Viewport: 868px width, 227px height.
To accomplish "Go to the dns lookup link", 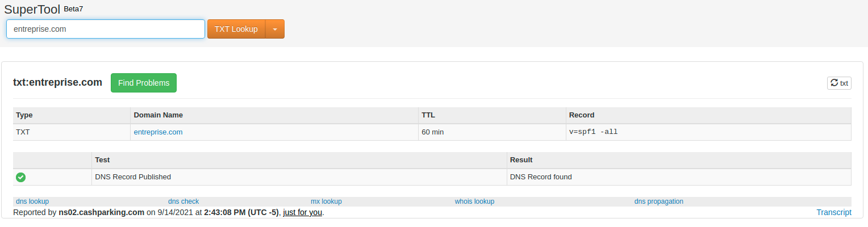I will tap(32, 201).
